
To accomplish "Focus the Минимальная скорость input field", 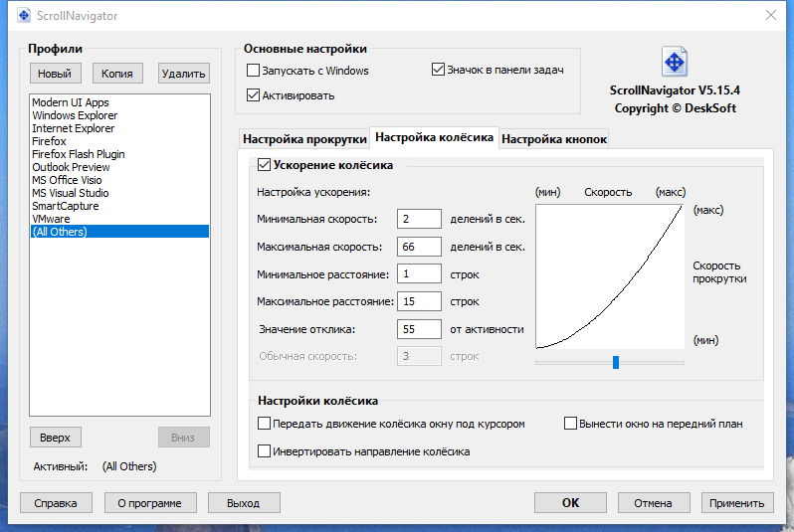I will tap(419, 219).
